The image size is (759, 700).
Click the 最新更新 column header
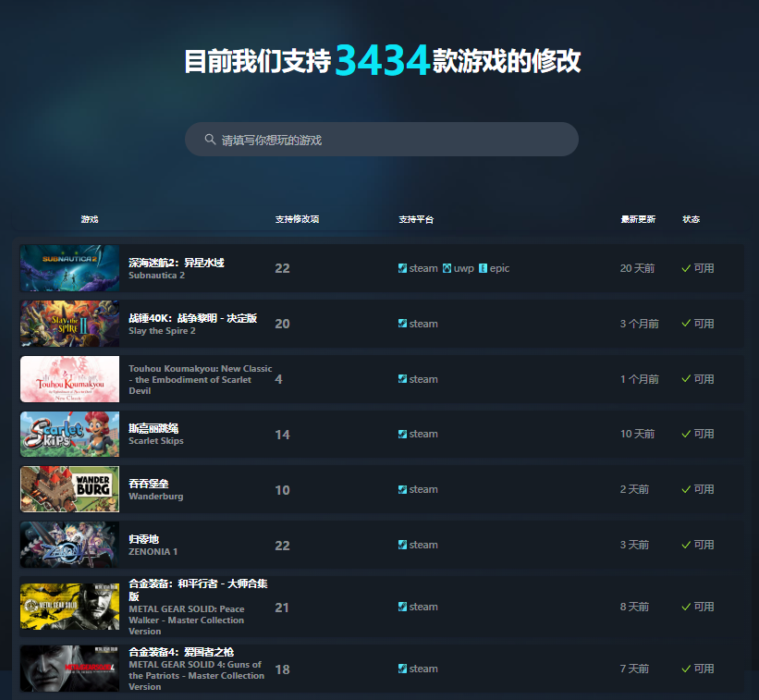pyautogui.click(x=638, y=219)
